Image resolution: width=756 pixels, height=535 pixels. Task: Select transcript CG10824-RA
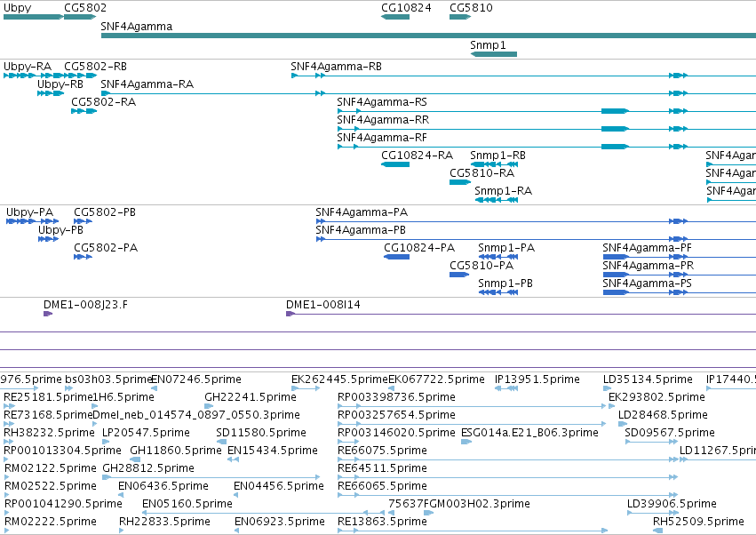tap(417, 156)
